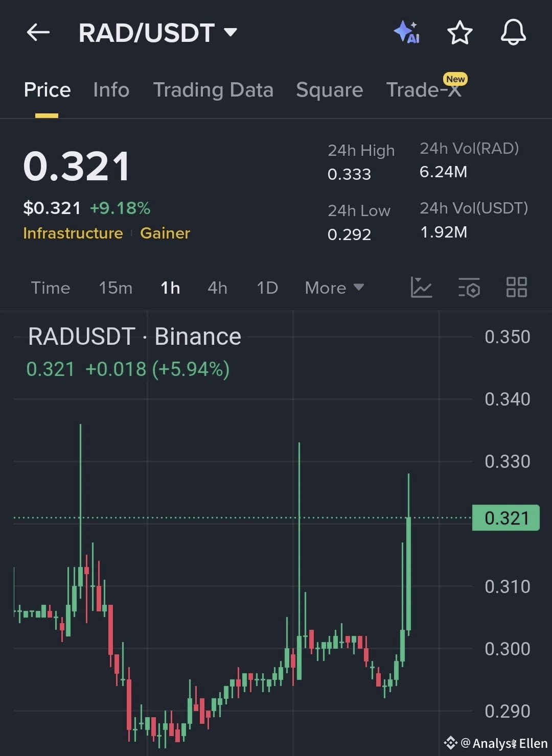The height and width of the screenshot is (756, 552).
Task: Click the green 0.321 price label on axis
Action: tap(505, 518)
